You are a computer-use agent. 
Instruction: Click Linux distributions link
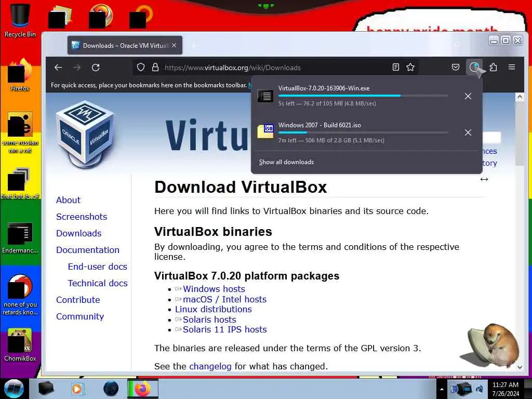(x=214, y=310)
